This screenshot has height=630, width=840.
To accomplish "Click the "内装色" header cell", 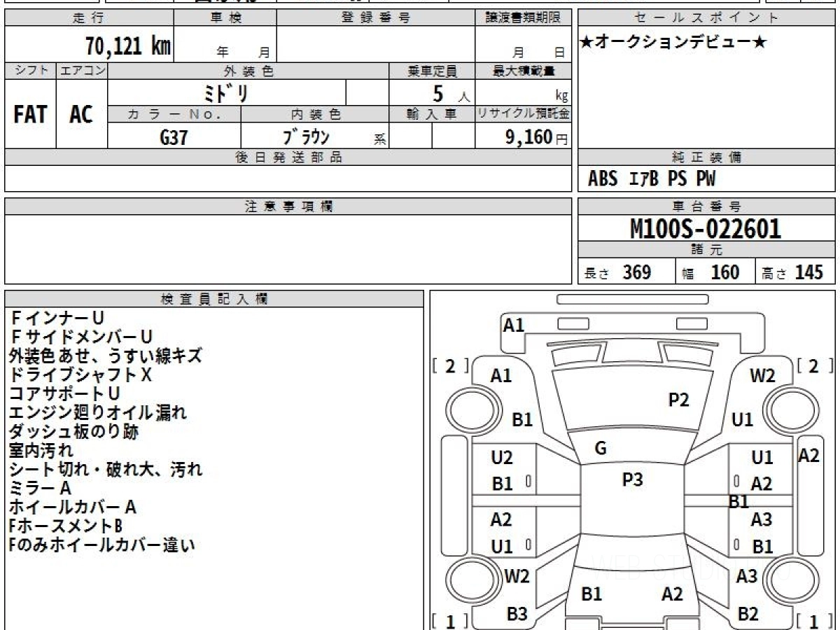I will 315,114.
